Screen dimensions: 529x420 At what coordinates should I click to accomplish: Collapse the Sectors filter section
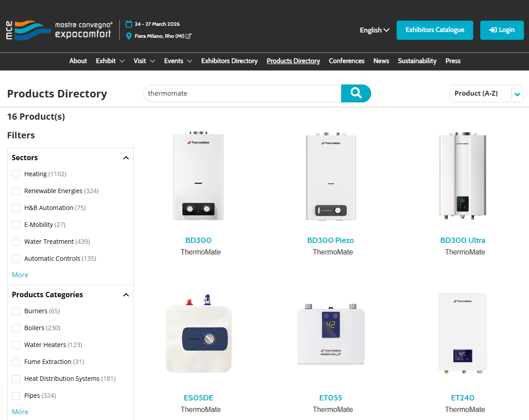126,158
